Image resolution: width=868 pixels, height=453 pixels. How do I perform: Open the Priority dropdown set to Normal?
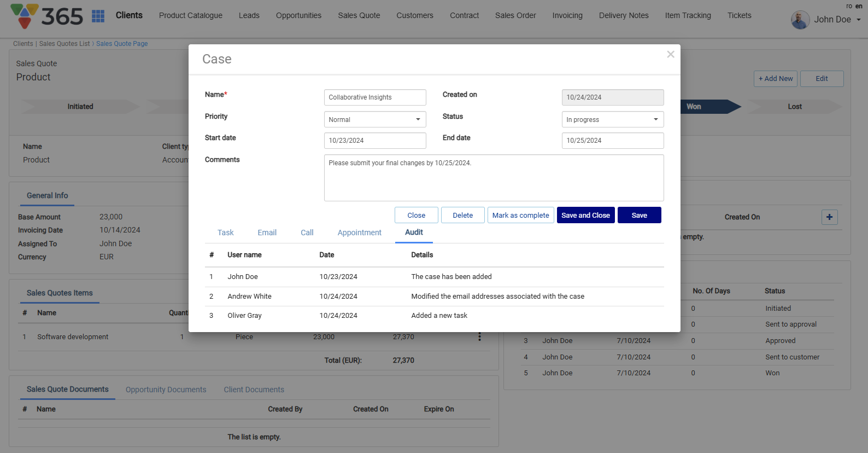pos(374,119)
